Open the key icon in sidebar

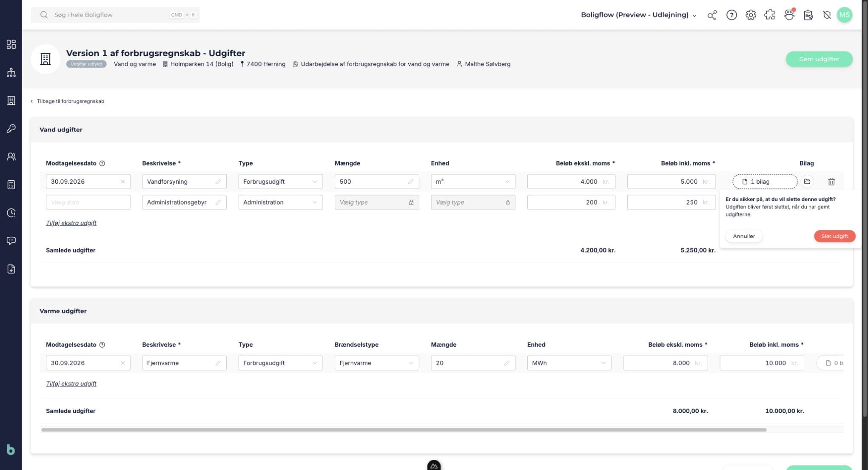[11, 128]
